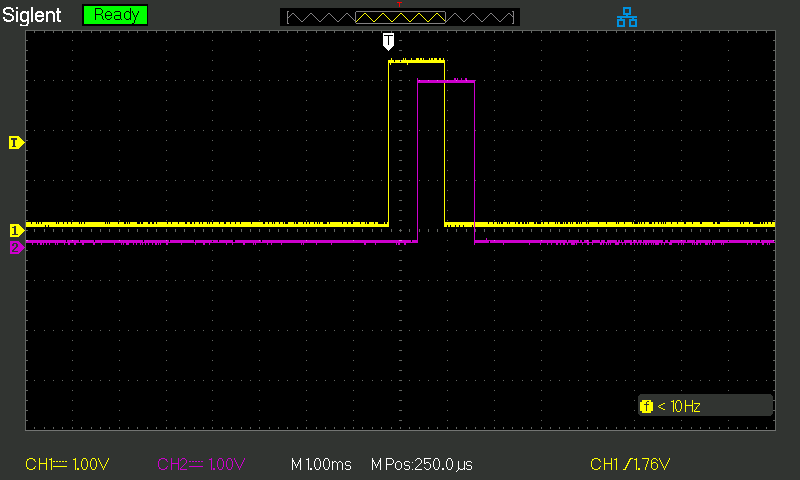
Task: Click the white T trigger position marker
Action: [x=388, y=41]
